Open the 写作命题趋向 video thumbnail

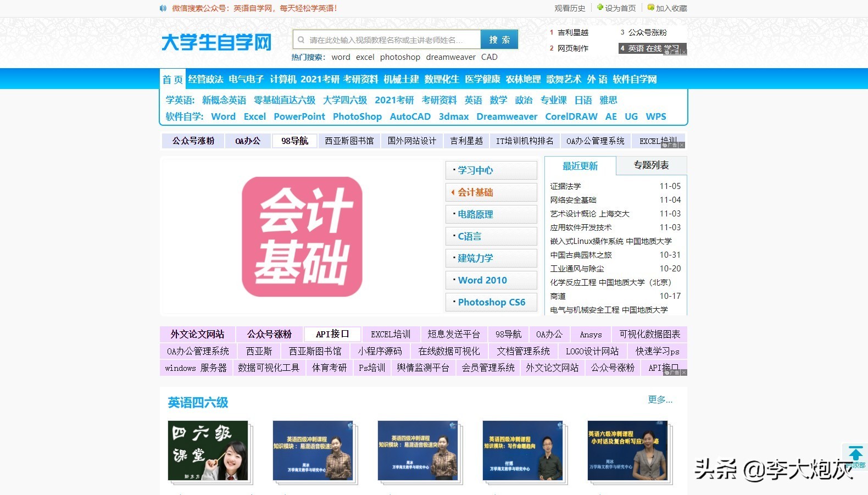coord(522,450)
